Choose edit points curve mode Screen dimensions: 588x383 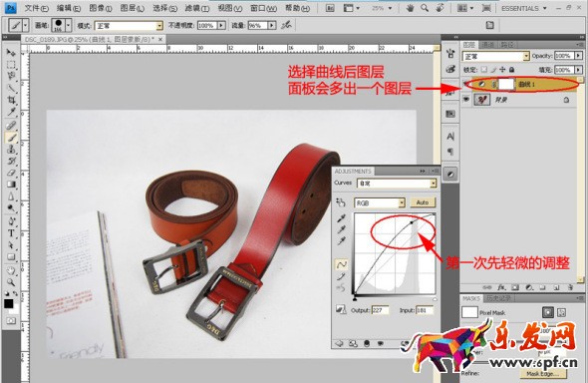(341, 265)
